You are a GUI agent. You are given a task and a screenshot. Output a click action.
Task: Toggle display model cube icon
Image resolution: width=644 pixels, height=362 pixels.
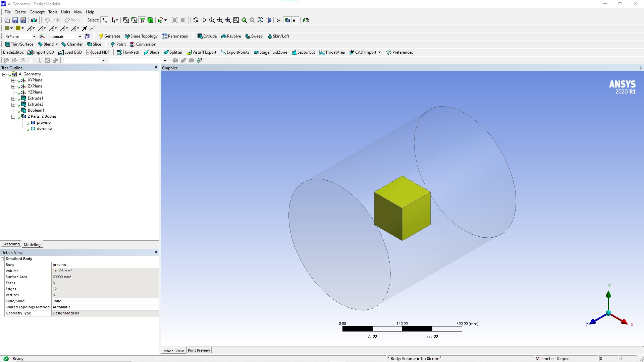(287, 20)
